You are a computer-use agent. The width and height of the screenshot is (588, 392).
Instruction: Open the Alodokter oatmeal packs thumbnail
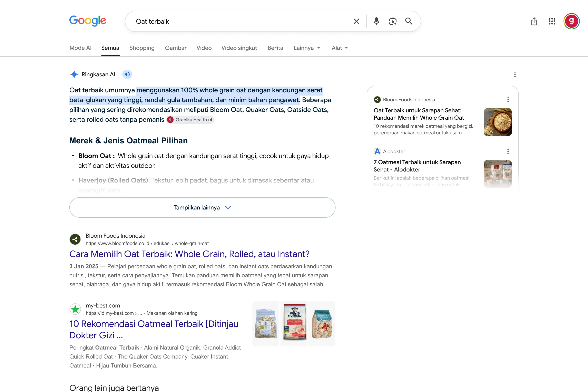pyautogui.click(x=498, y=174)
